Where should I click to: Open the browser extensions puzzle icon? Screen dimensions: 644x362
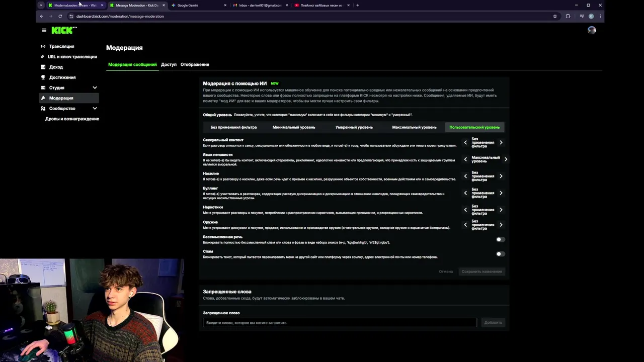(x=568, y=16)
